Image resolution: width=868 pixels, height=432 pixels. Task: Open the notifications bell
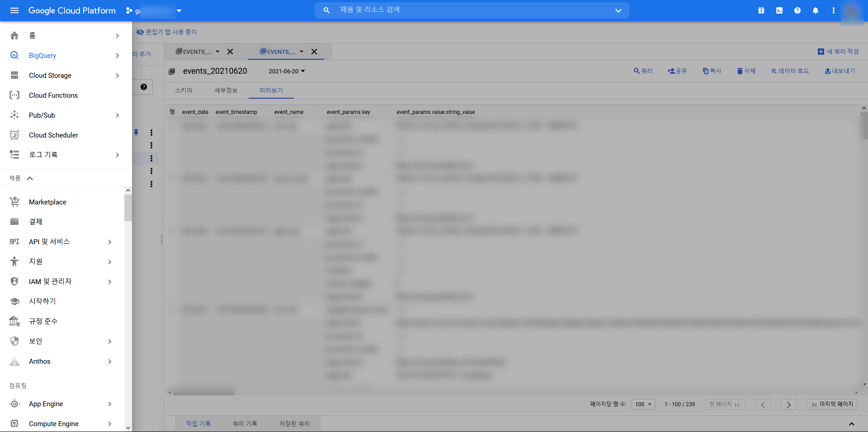coord(816,10)
